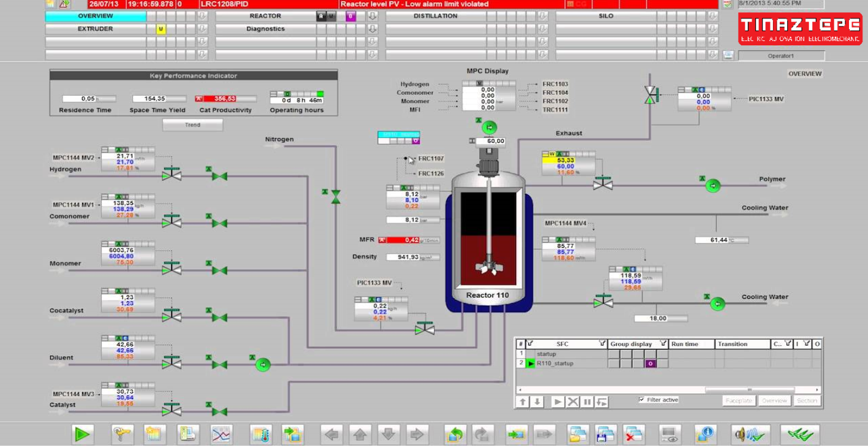Click the delete screen composition icon with red X
The image size is (868, 447).
(634, 435)
